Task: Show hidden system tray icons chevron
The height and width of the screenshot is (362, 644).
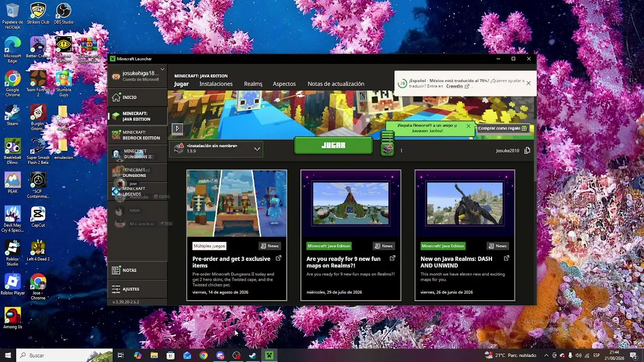Action: [x=546, y=355]
